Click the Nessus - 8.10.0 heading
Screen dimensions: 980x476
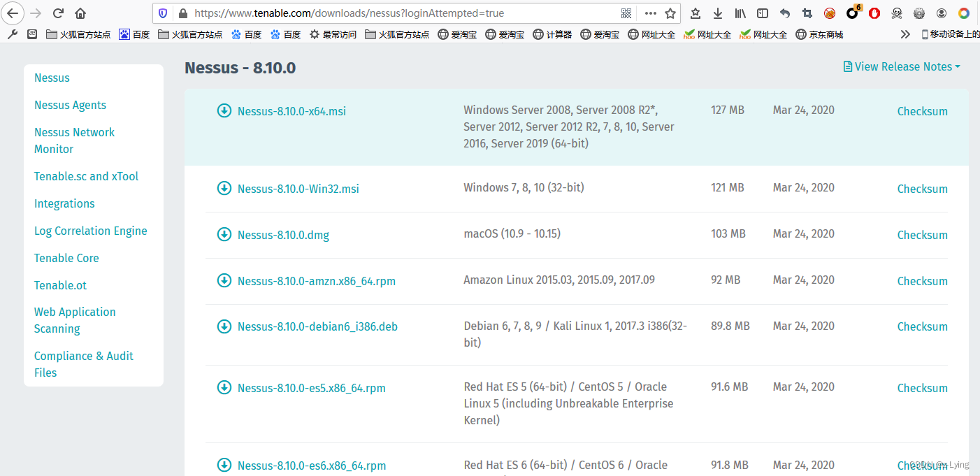click(x=240, y=68)
